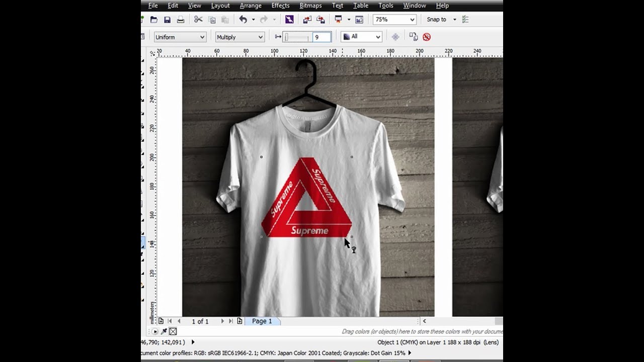This screenshot has height=362, width=644.
Task: Click the add page icon after last page
Action: [x=239, y=321]
